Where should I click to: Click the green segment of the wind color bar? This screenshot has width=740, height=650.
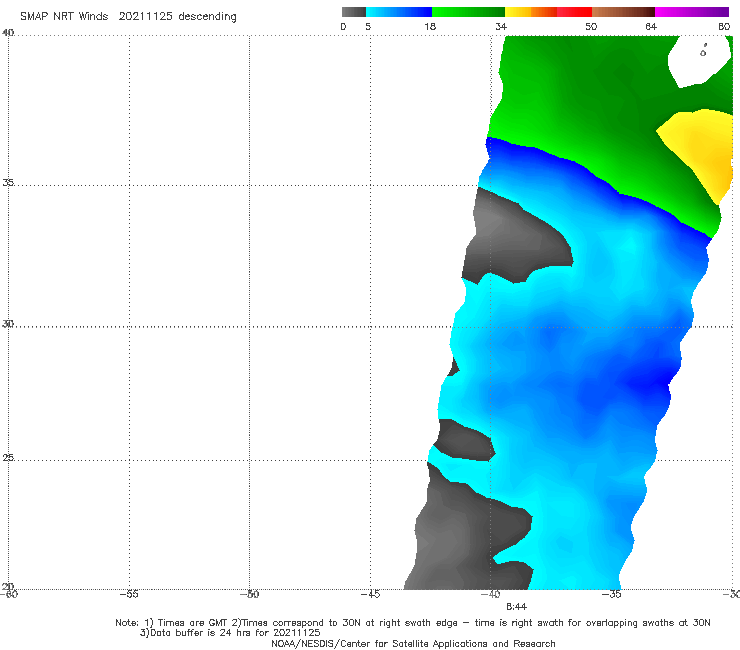tap(468, 12)
